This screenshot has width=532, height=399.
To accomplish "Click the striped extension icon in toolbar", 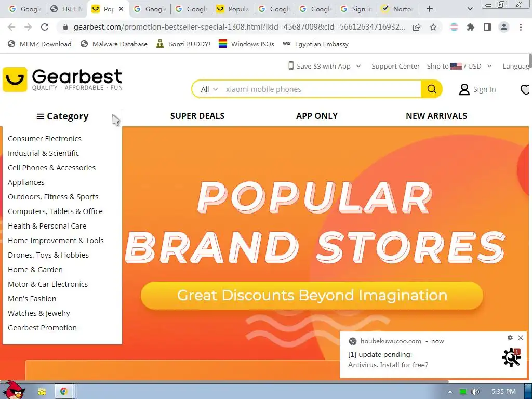I will (x=454, y=27).
